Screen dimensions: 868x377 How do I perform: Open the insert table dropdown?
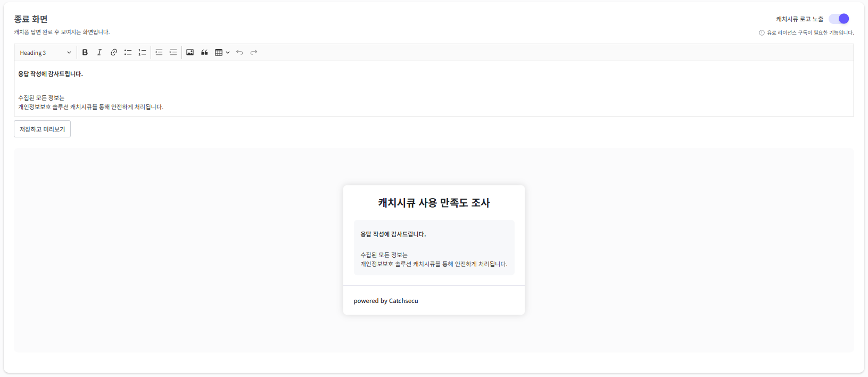(x=222, y=52)
